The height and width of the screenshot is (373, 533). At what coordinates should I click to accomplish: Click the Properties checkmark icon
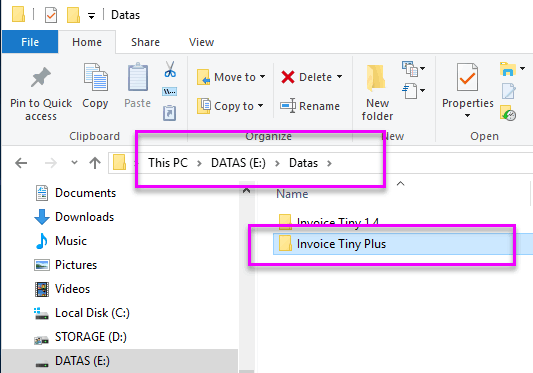(467, 77)
